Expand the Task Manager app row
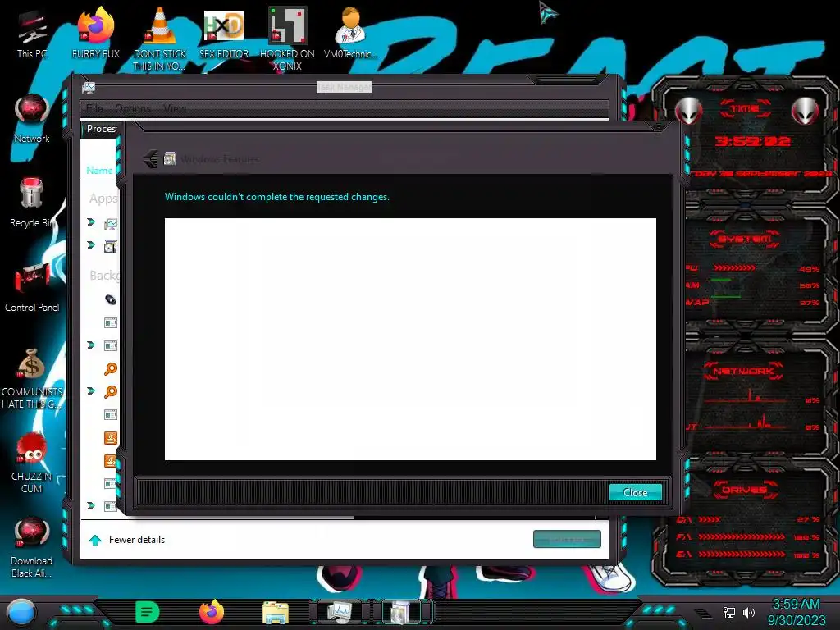The height and width of the screenshot is (630, 840). point(91,221)
